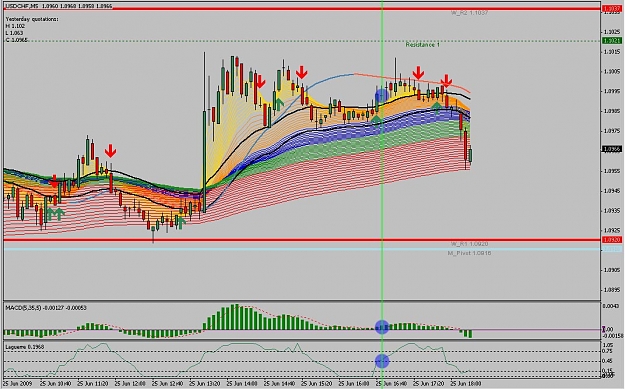625x389 pixels.
Task: Click the 'L 1.063' yesterday low value
Action: (x=14, y=33)
